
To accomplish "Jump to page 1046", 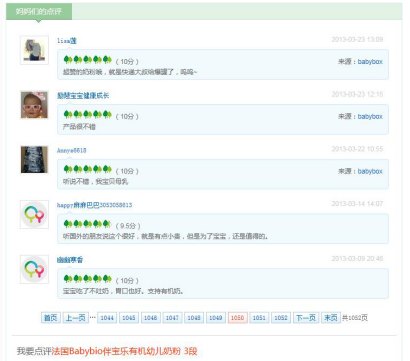I will click(x=151, y=318).
